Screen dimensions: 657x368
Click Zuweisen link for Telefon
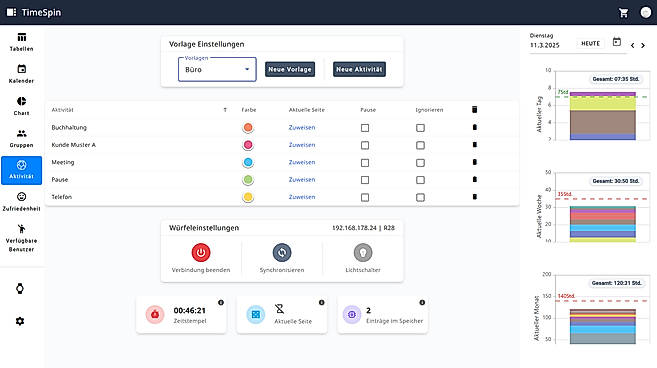[302, 197]
